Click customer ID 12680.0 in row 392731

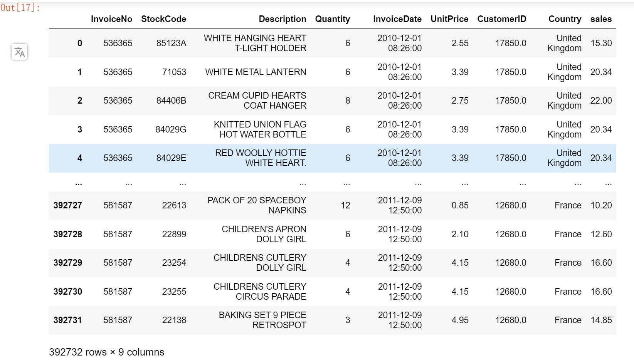click(511, 320)
